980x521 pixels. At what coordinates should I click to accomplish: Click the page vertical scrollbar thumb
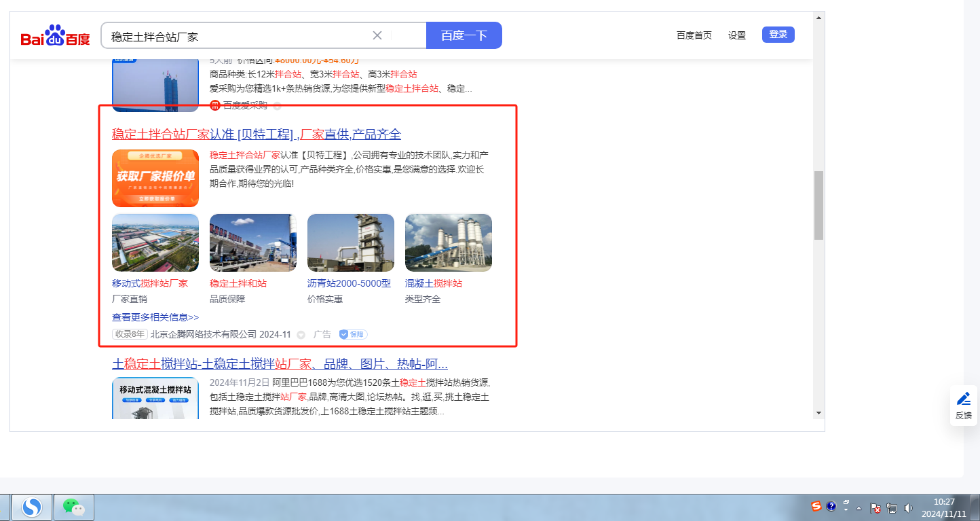818,205
